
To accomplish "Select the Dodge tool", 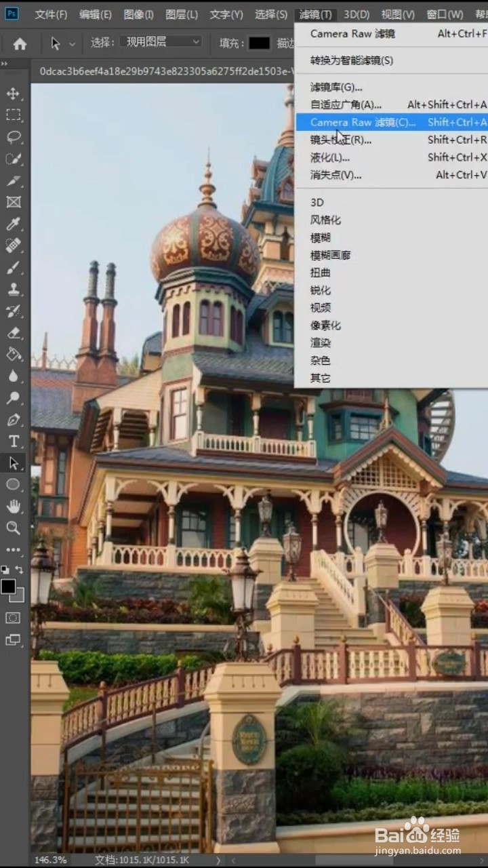I will pyautogui.click(x=14, y=397).
